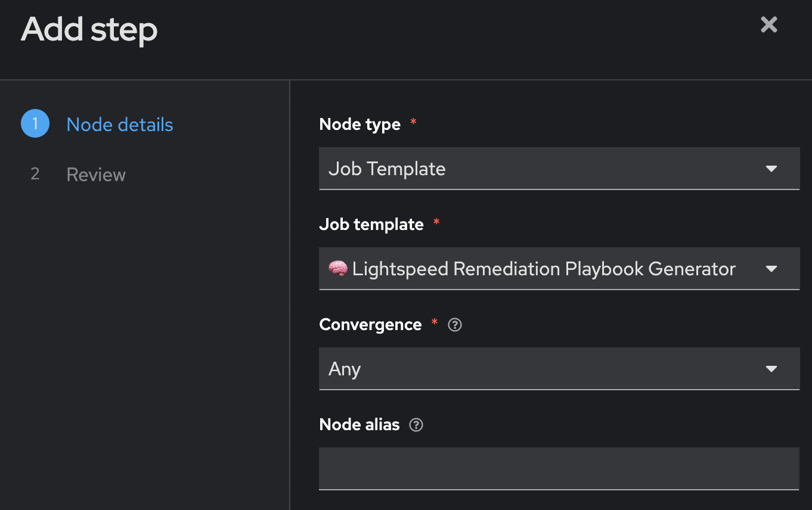Open the Node type dropdown showing Job Template
Image resolution: width=812 pixels, height=510 pixels.
coord(537,169)
